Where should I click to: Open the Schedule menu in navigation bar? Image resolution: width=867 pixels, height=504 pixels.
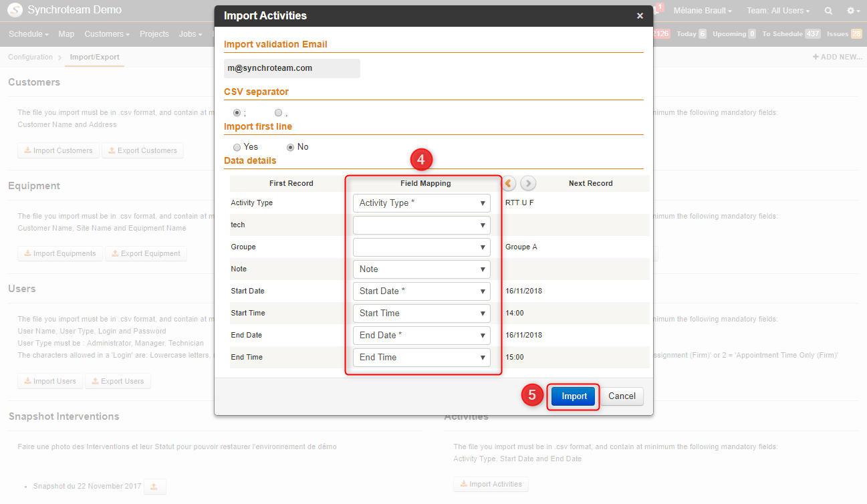[x=29, y=34]
